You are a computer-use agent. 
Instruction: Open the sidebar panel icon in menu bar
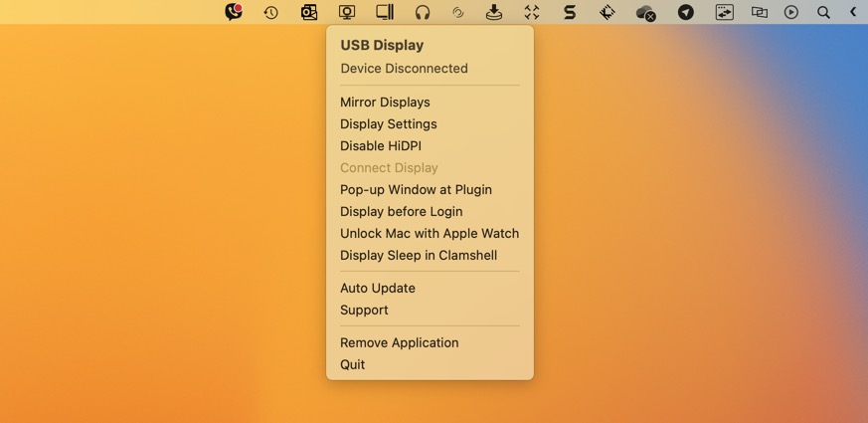click(385, 13)
